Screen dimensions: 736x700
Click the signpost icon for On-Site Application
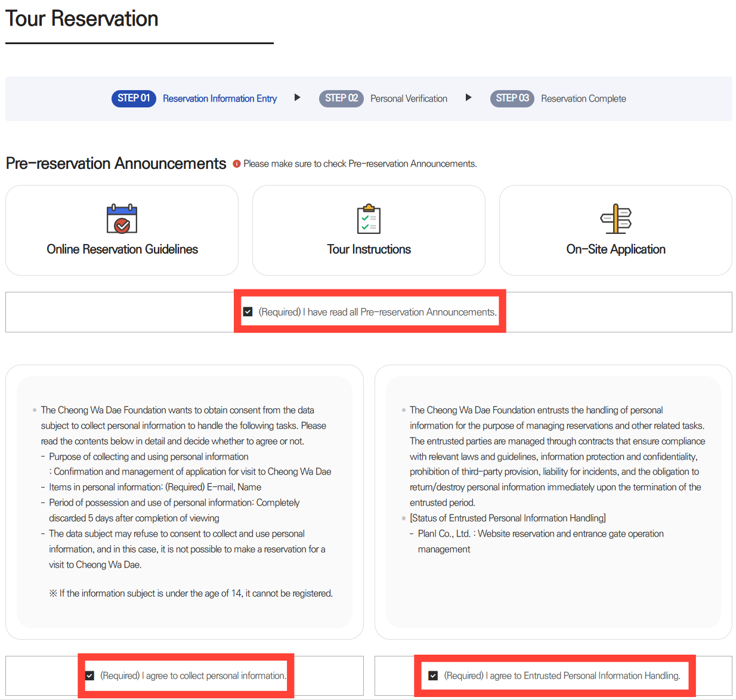(x=616, y=219)
